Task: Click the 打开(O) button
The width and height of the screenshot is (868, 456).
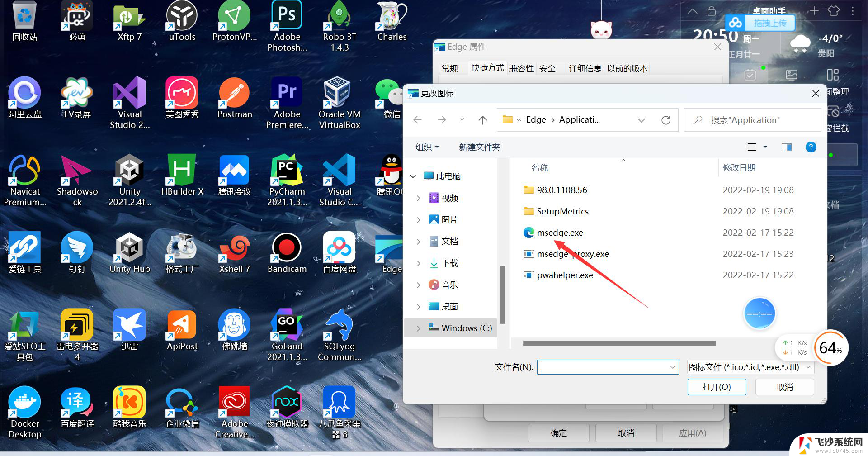Action: 717,387
